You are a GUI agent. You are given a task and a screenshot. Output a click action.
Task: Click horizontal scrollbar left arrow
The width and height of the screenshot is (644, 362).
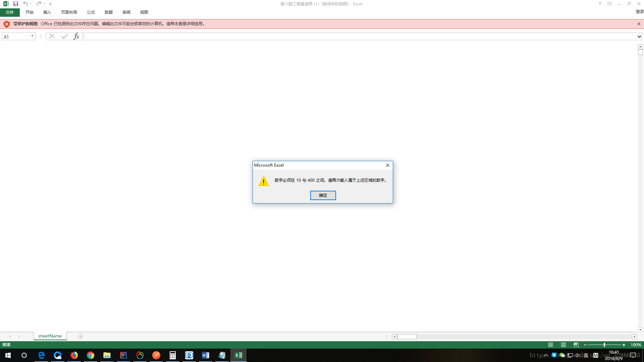tap(395, 337)
